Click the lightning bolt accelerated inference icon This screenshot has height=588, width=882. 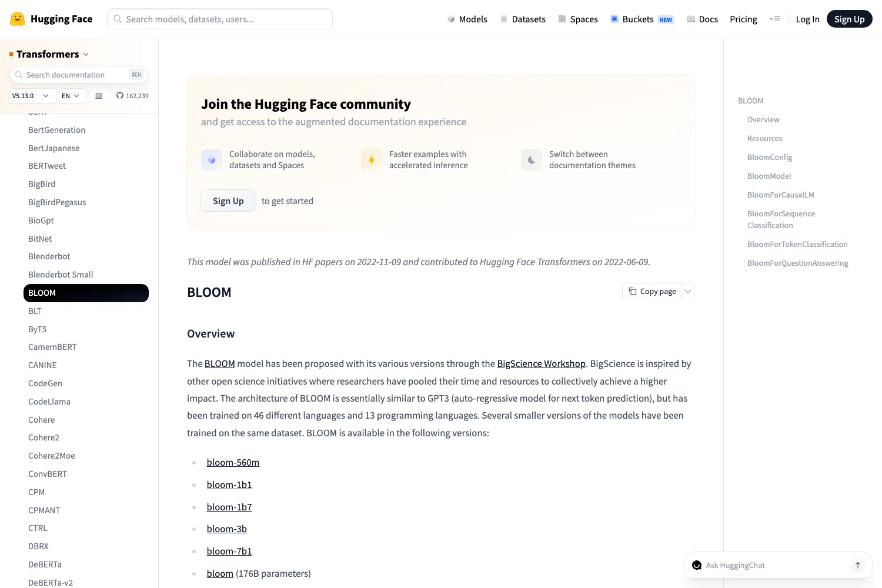coord(372,160)
